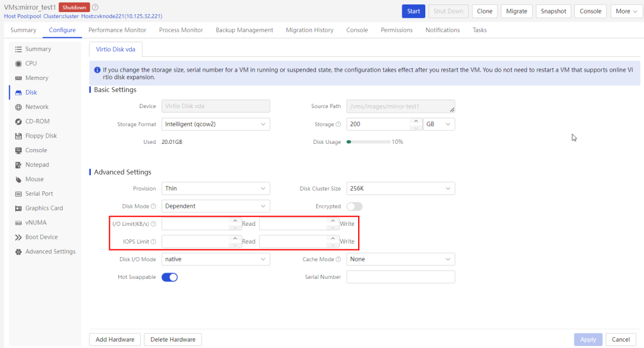644x348 pixels.
Task: Expand the More actions menu
Action: click(626, 11)
